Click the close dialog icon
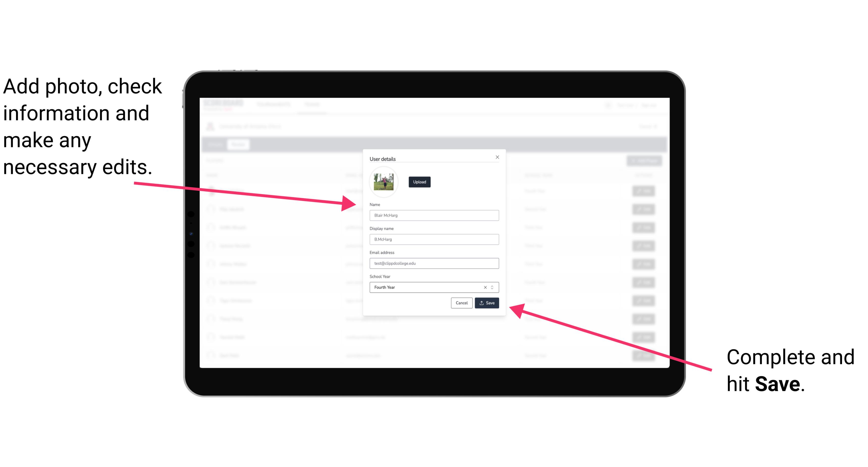 pos(498,157)
